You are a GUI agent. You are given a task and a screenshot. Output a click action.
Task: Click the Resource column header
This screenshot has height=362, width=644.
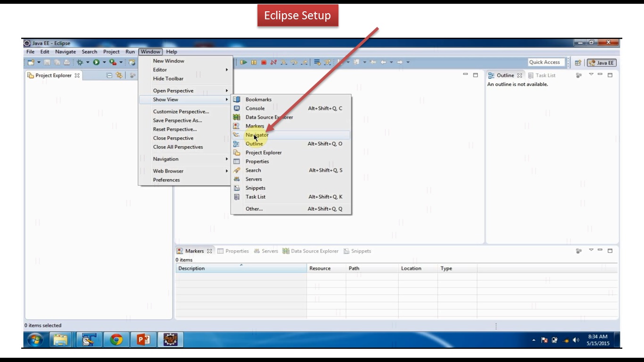point(326,268)
